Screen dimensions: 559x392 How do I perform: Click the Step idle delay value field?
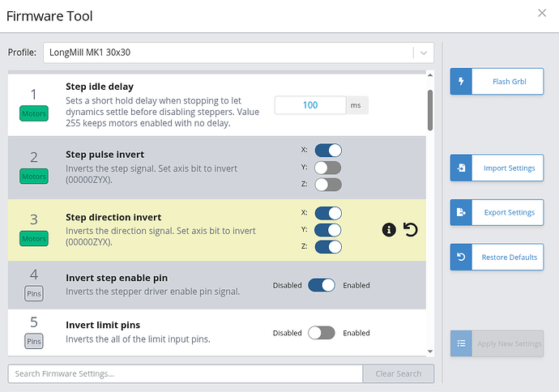click(310, 105)
